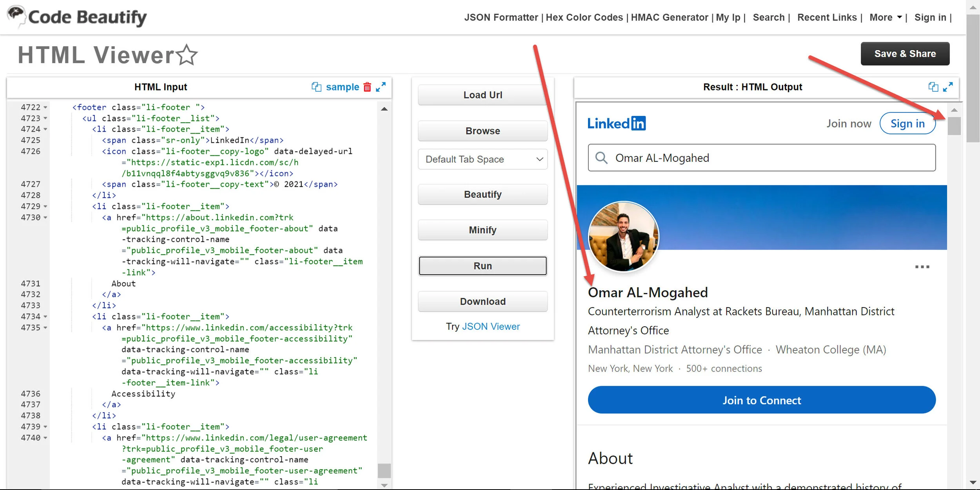Collapse code fold at line 4723
This screenshot has width=980, height=490.
point(45,118)
